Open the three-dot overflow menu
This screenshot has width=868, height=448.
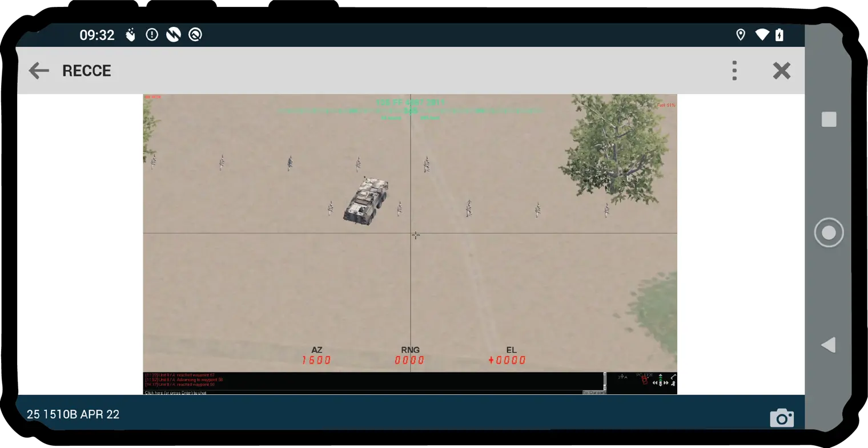734,70
